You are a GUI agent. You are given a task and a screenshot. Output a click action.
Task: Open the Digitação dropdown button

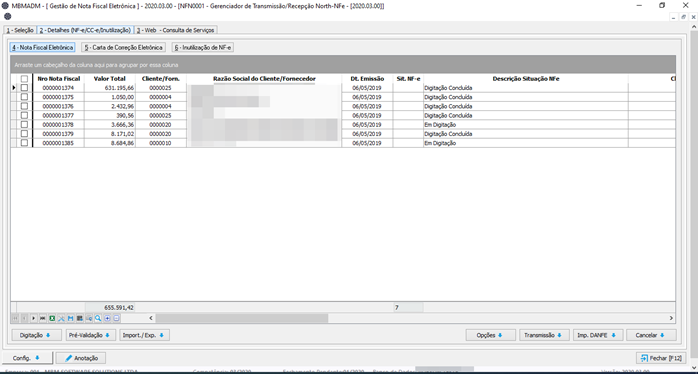point(36,335)
